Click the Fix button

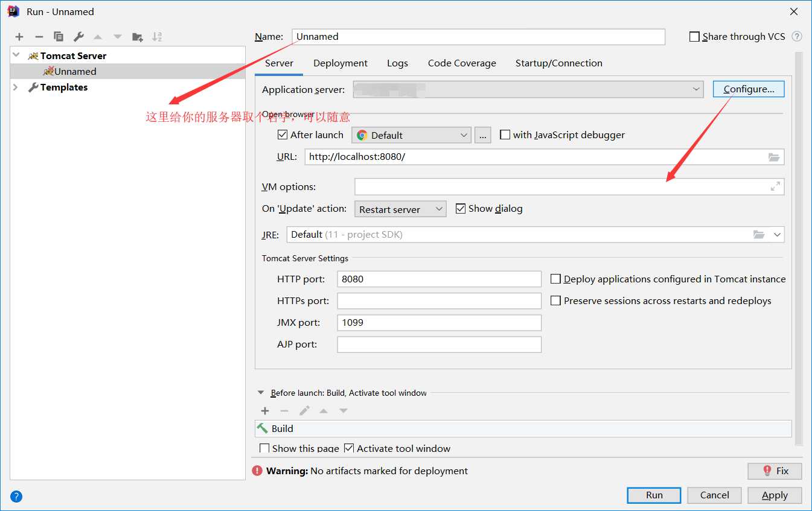775,471
